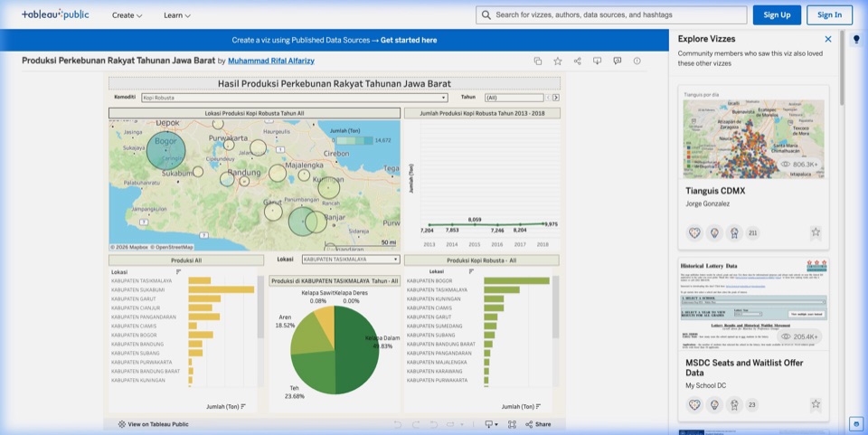Screen dimensions: 868x435
Task: Click MSDC Seats and Waitlist Offer Data title
Action: 744,368
